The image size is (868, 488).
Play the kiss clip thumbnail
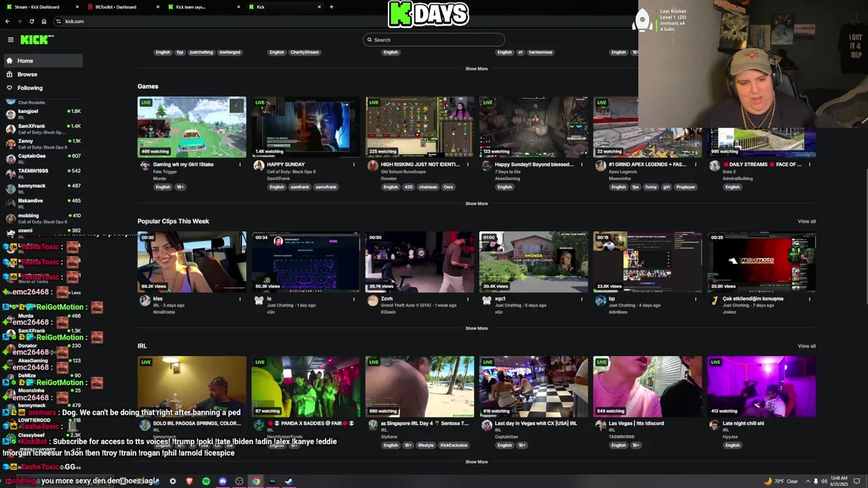pyautogui.click(x=192, y=262)
